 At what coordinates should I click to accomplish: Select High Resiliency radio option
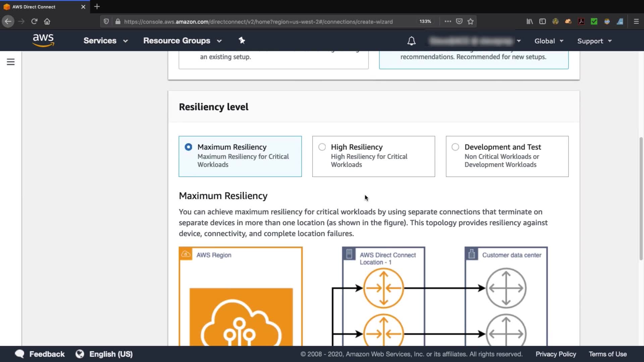(322, 147)
